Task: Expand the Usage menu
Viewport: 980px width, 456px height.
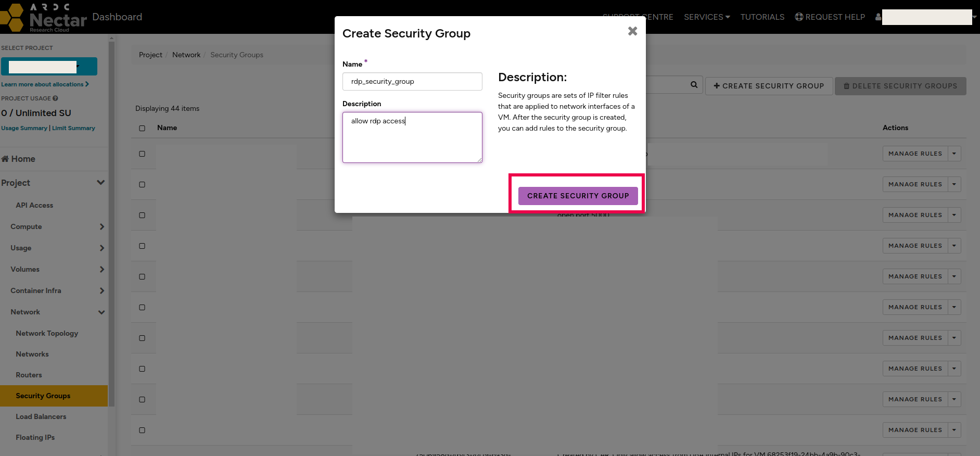Action: click(54, 248)
